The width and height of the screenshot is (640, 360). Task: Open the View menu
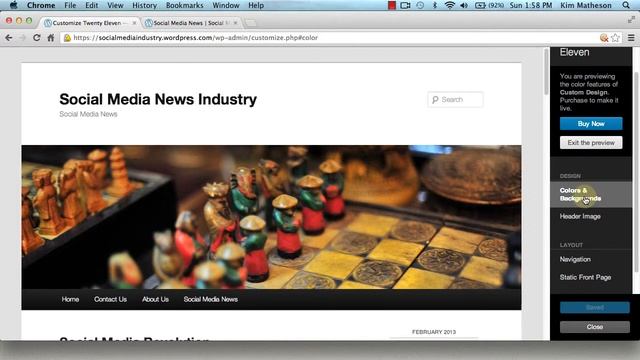point(115,5)
